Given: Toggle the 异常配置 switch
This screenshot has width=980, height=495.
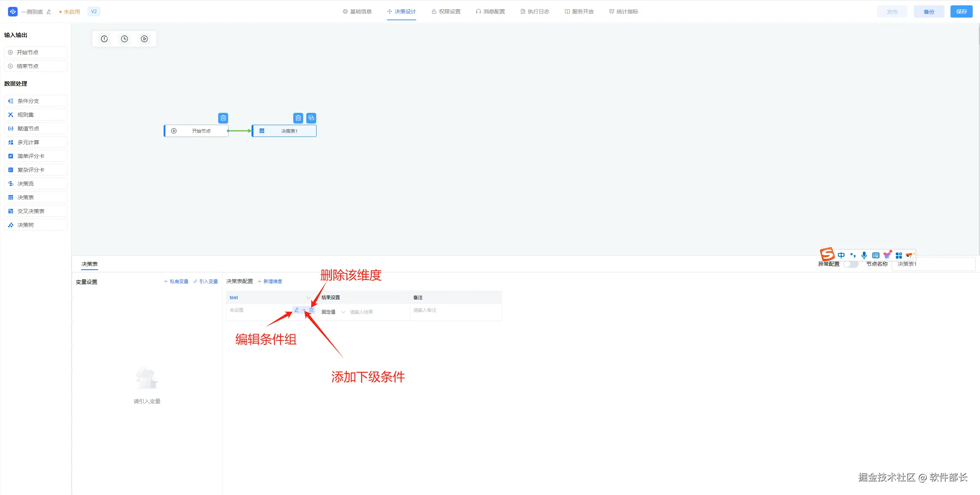Looking at the screenshot, I should pyautogui.click(x=851, y=264).
